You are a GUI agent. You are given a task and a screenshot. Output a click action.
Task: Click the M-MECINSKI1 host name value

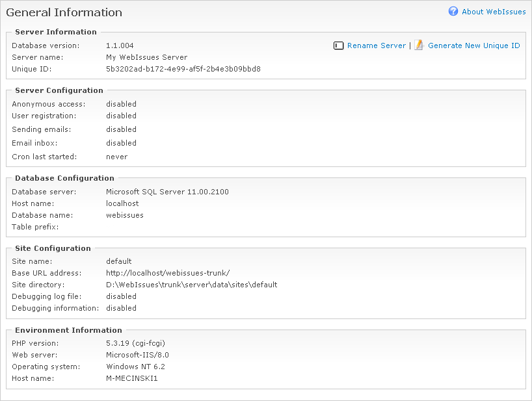pos(131,378)
